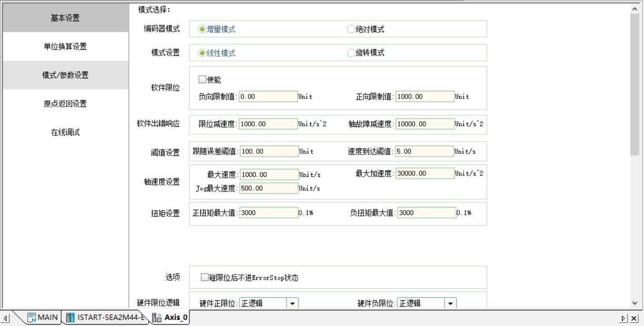Select 增量模式 encoder mode
Viewport: 644px width, 326px height.
pos(202,29)
